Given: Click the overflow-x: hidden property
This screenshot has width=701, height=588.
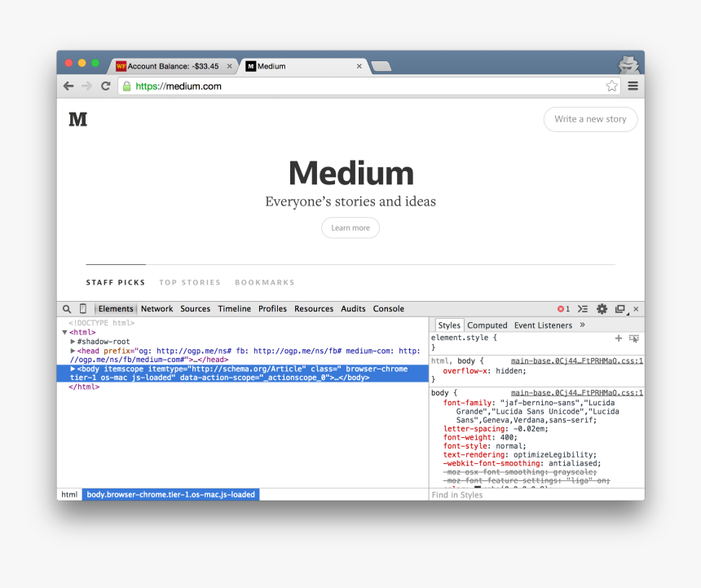Looking at the screenshot, I should coord(485,371).
